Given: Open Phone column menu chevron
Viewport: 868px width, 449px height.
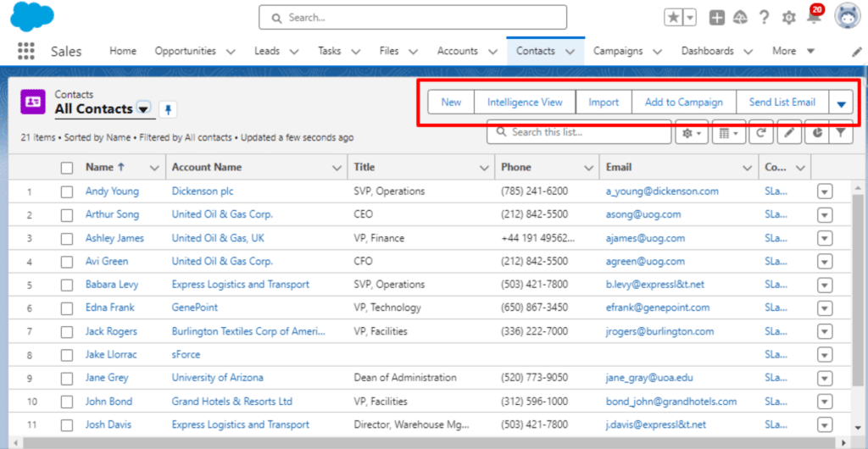Looking at the screenshot, I should pos(588,168).
